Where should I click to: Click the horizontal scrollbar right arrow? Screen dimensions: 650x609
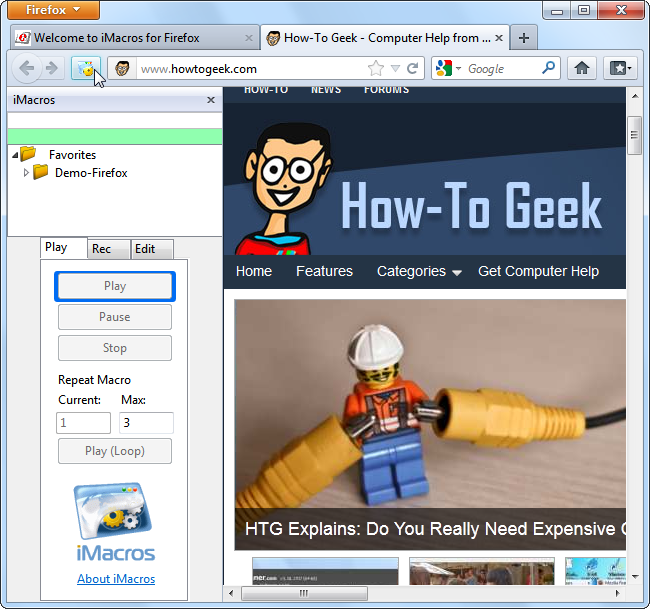coord(617,593)
